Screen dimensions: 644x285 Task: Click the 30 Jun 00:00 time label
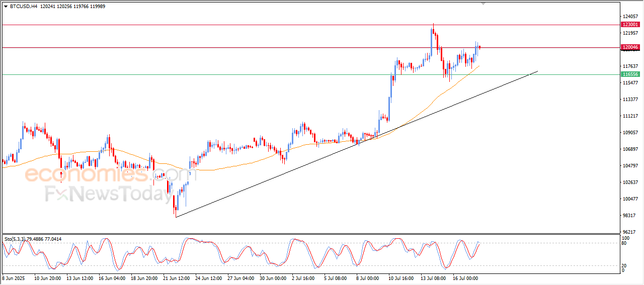(273, 277)
